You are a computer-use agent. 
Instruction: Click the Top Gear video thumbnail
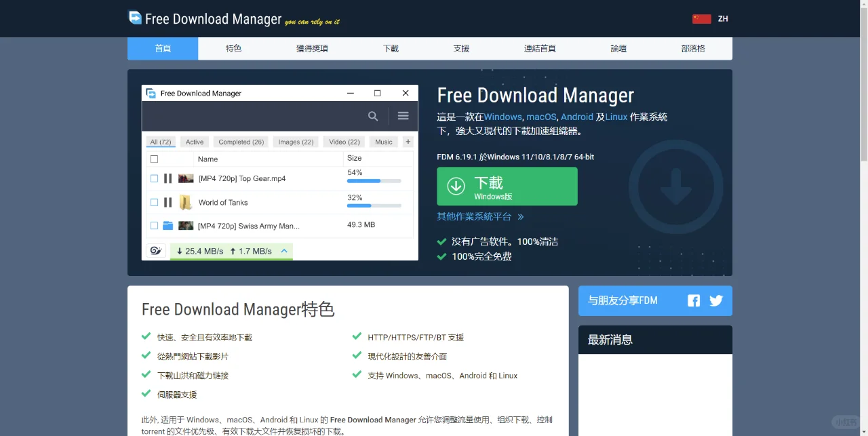tap(186, 178)
